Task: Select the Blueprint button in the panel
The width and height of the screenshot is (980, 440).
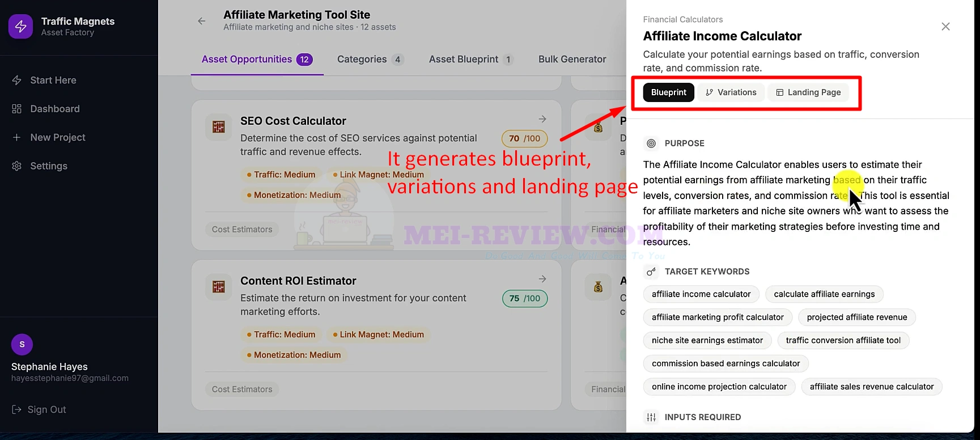Action: coord(669,92)
